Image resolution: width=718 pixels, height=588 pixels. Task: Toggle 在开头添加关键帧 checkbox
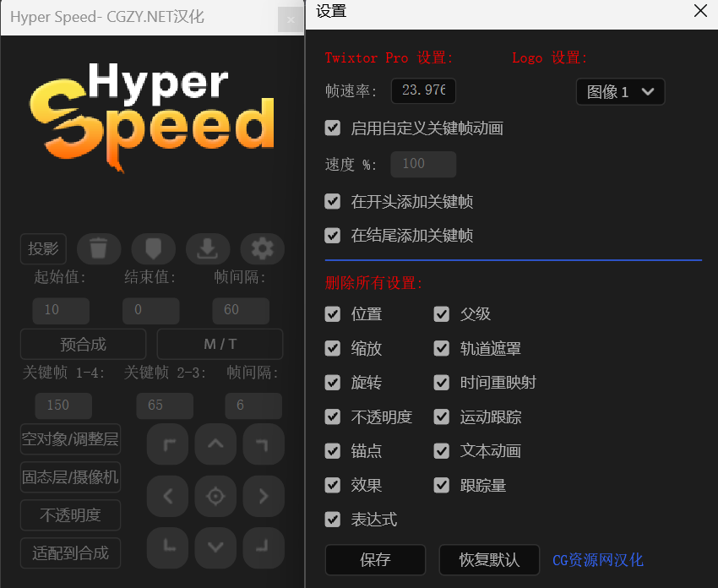pos(333,201)
